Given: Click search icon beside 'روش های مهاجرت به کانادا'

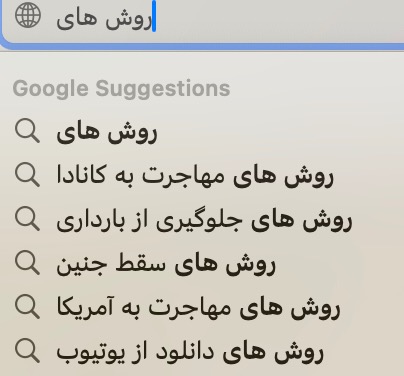Looking at the screenshot, I should (x=27, y=175).
